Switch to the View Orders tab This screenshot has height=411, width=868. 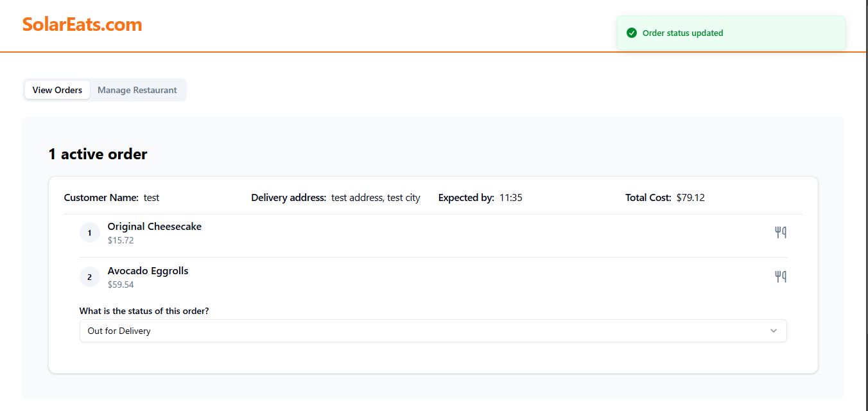tap(57, 90)
